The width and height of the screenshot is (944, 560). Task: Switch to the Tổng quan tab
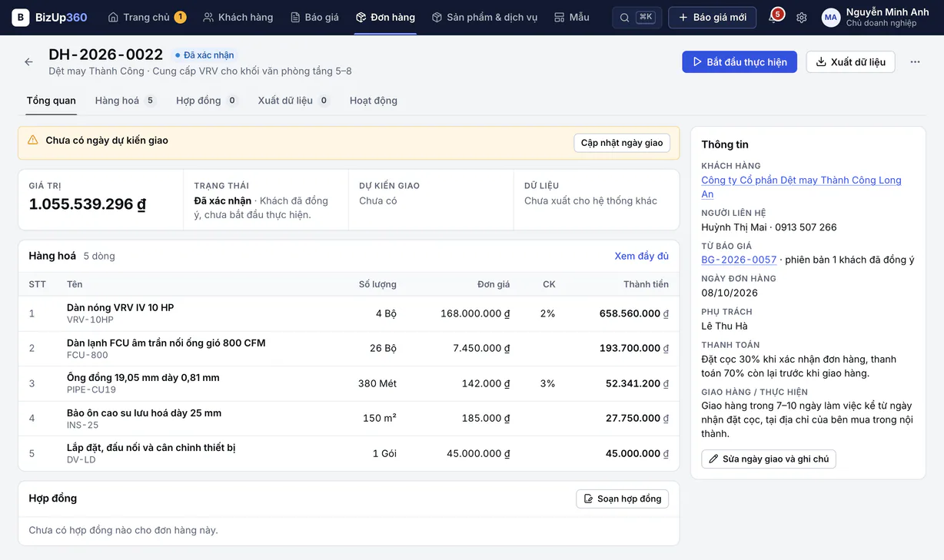pyautogui.click(x=52, y=101)
